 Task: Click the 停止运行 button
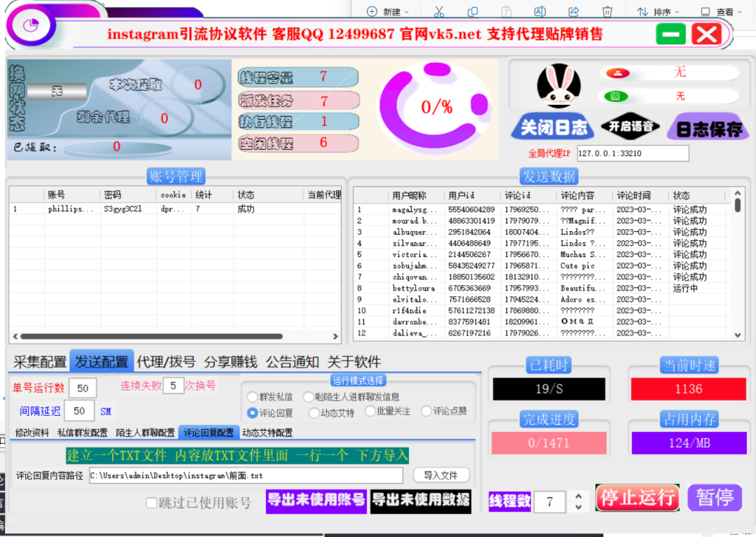636,497
